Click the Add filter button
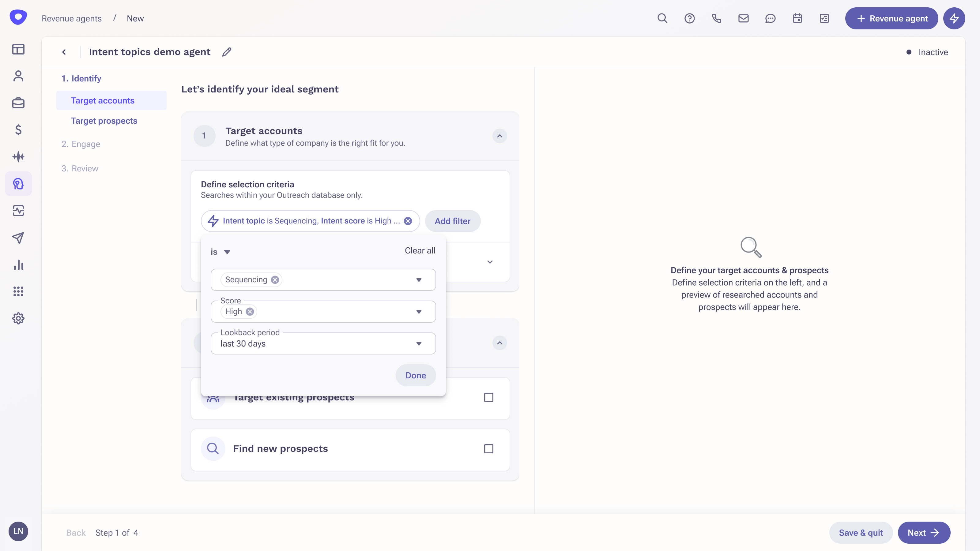 pyautogui.click(x=452, y=221)
